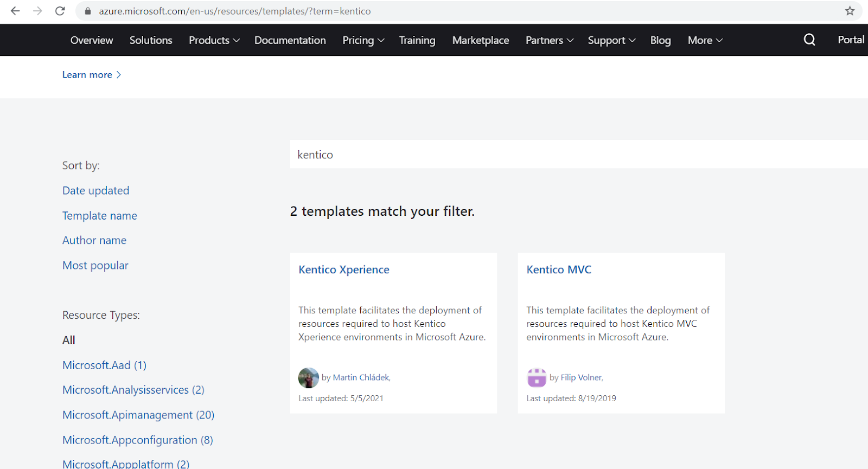The height and width of the screenshot is (469, 868).
Task: Sort templates by Date updated
Action: pos(96,190)
